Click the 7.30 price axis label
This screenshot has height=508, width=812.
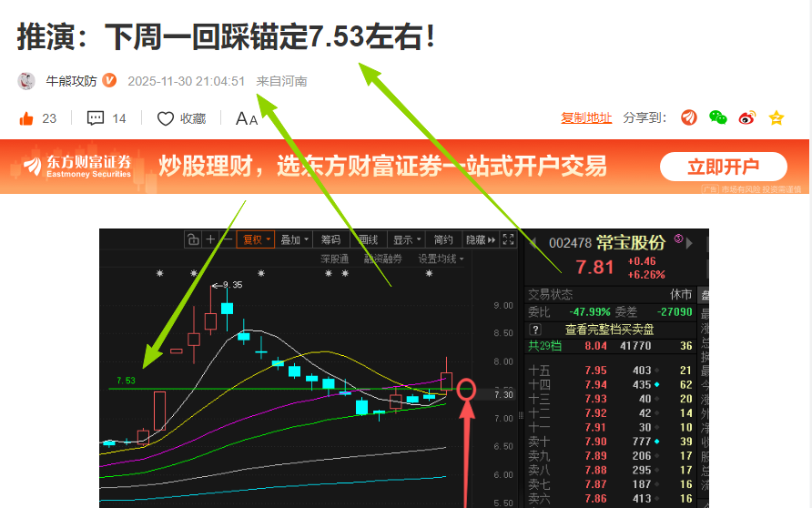[x=503, y=394]
